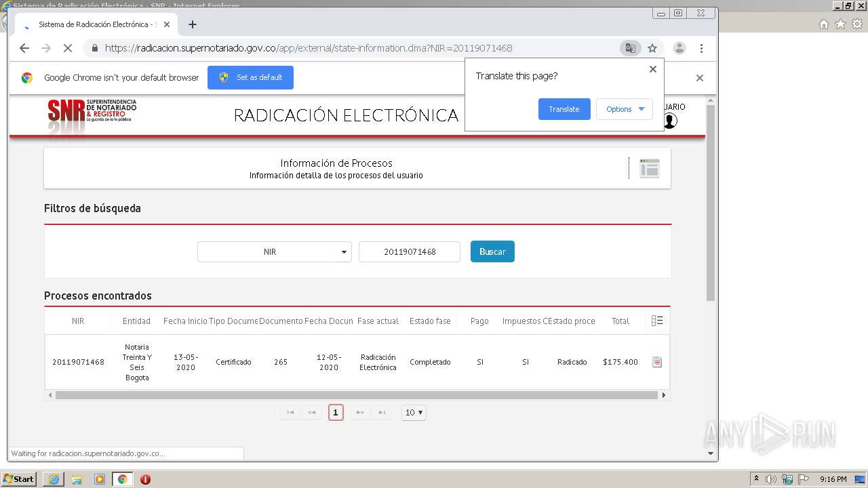The width and height of the screenshot is (868, 488).
Task: Click the Radicación Electrónica phase cell
Action: (378, 362)
